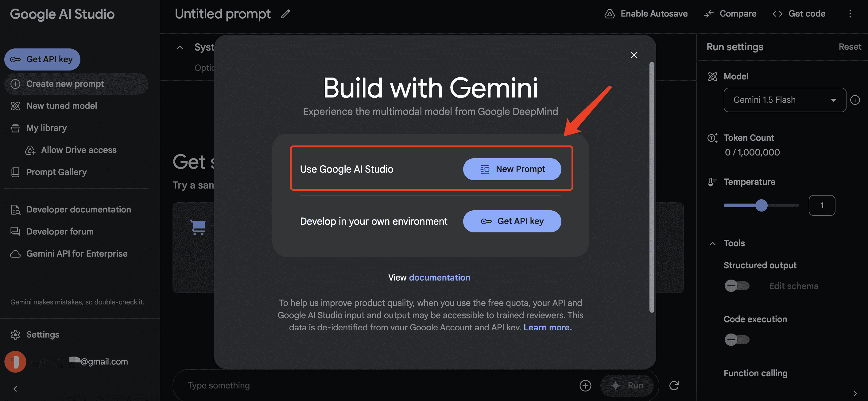Image resolution: width=868 pixels, height=401 pixels.
Task: Open Prompt Gallery in sidebar
Action: click(56, 172)
